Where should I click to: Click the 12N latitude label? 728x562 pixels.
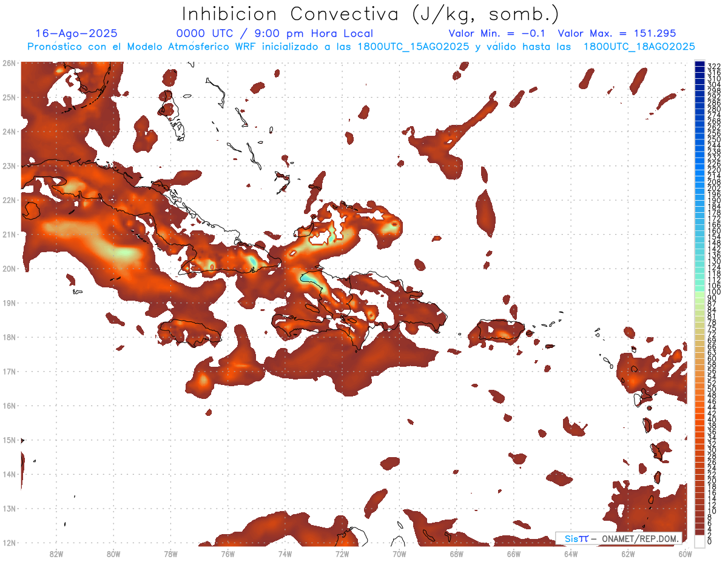click(8, 543)
